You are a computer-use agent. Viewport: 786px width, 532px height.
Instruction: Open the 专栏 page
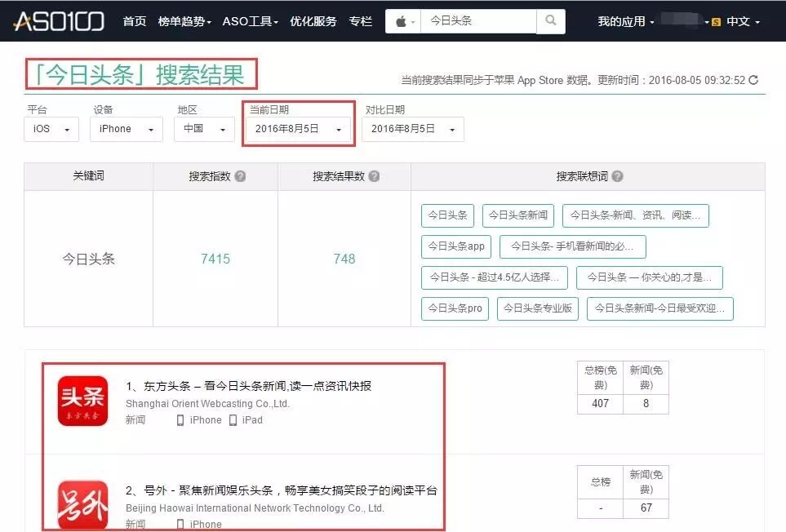361,21
